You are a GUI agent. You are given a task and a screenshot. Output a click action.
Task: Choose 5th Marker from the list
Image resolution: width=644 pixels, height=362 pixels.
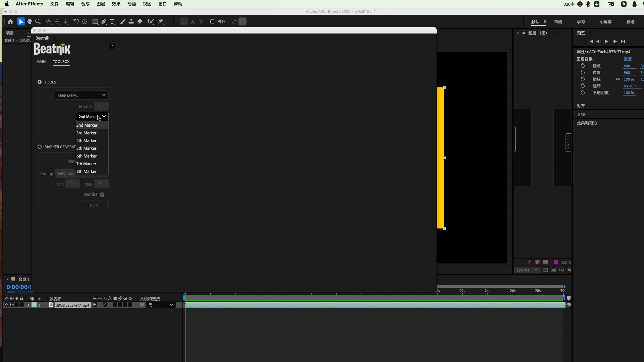click(x=87, y=148)
